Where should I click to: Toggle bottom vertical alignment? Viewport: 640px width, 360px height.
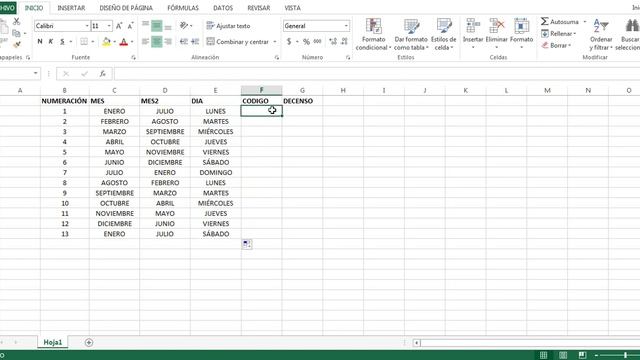[x=168, y=26]
